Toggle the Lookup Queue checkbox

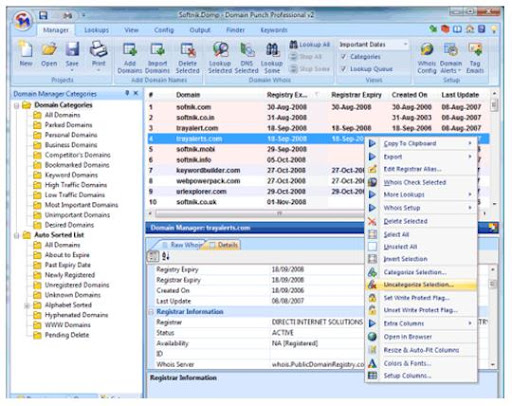pos(343,69)
